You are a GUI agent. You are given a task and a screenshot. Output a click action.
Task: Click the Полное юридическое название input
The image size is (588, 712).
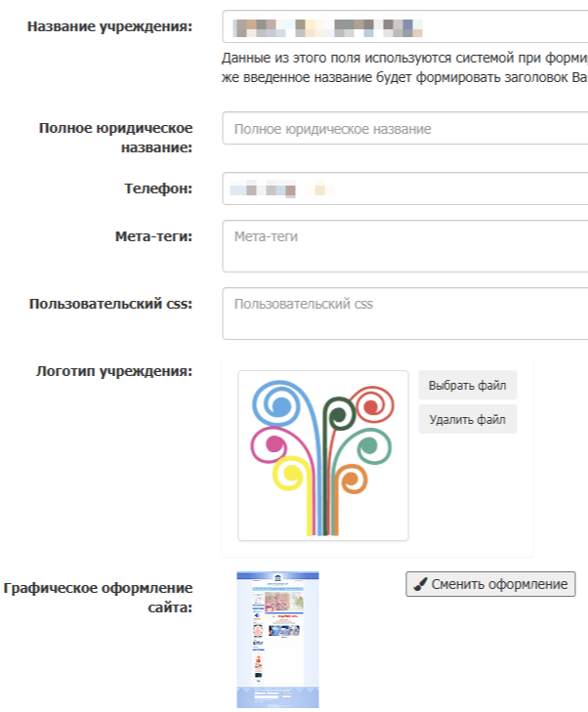pos(404,129)
